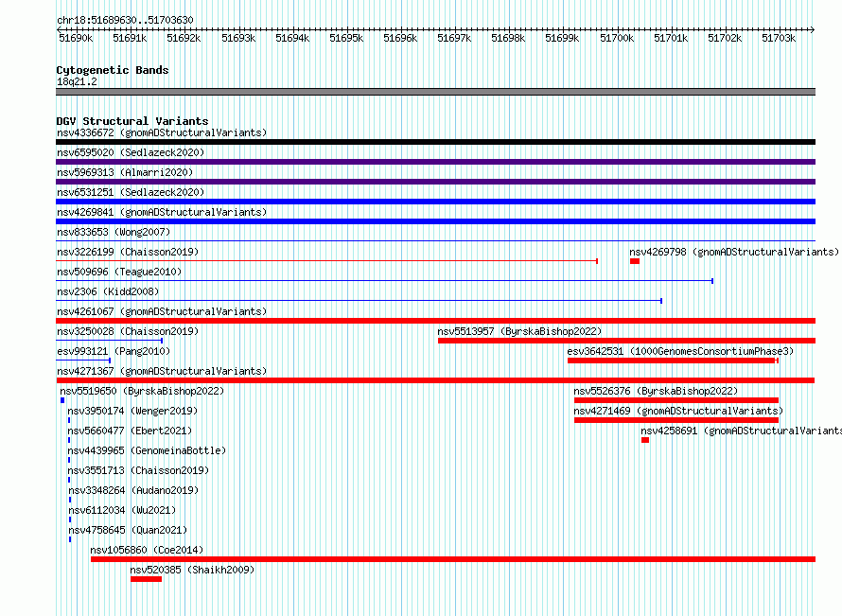Select the 18q21.2 band label
842x616 pixels.
[77, 81]
